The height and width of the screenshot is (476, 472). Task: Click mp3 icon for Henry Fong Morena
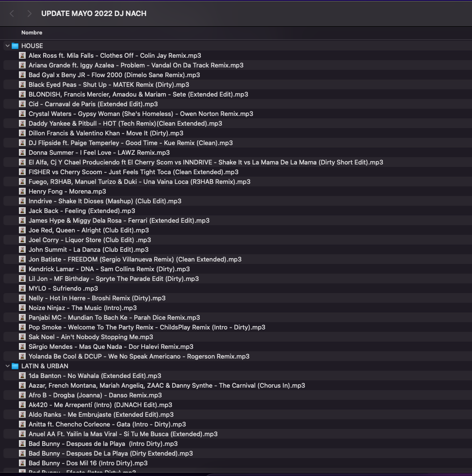[22, 192]
